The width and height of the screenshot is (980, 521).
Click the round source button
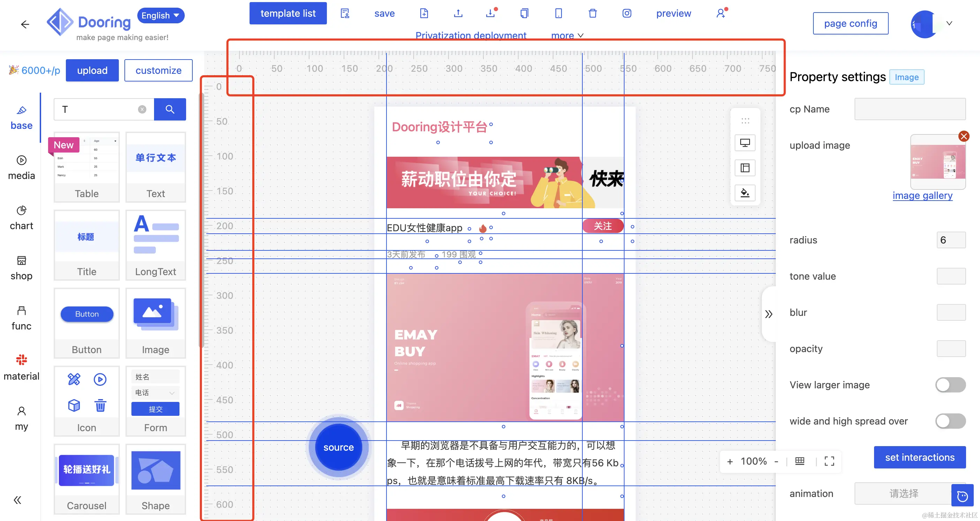click(x=338, y=447)
